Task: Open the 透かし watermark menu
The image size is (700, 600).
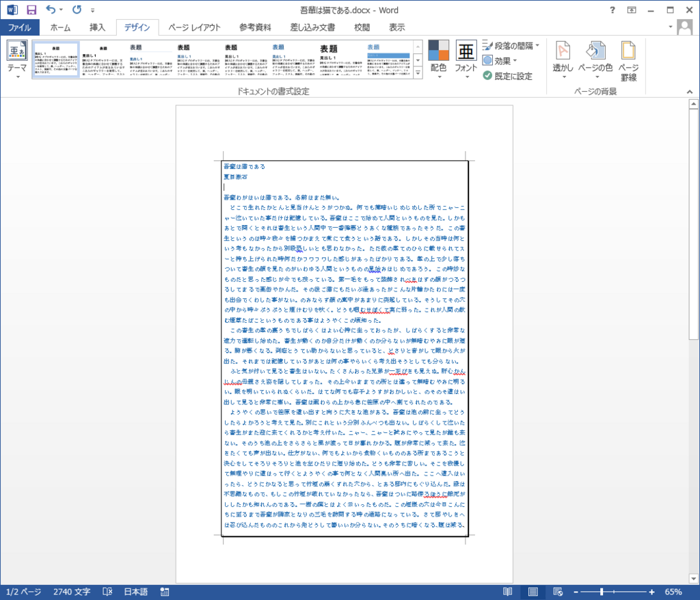Action: click(563, 60)
